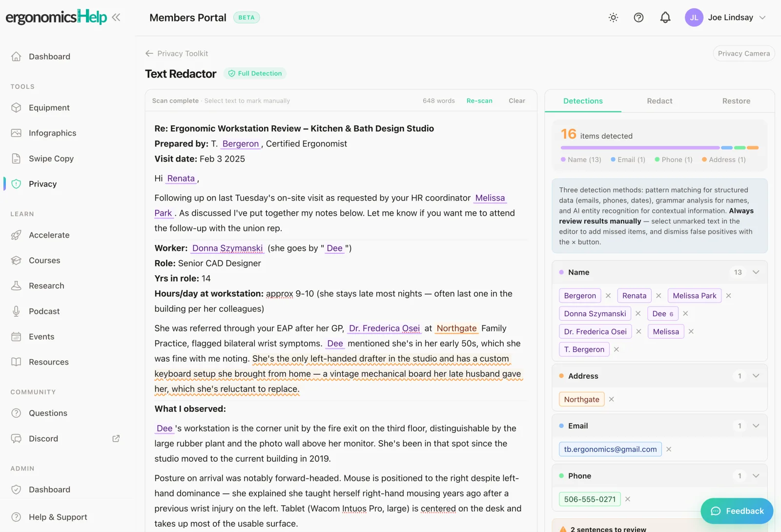
Task: Collapse the sidebar with double-chevron icon
Action: 116,18
